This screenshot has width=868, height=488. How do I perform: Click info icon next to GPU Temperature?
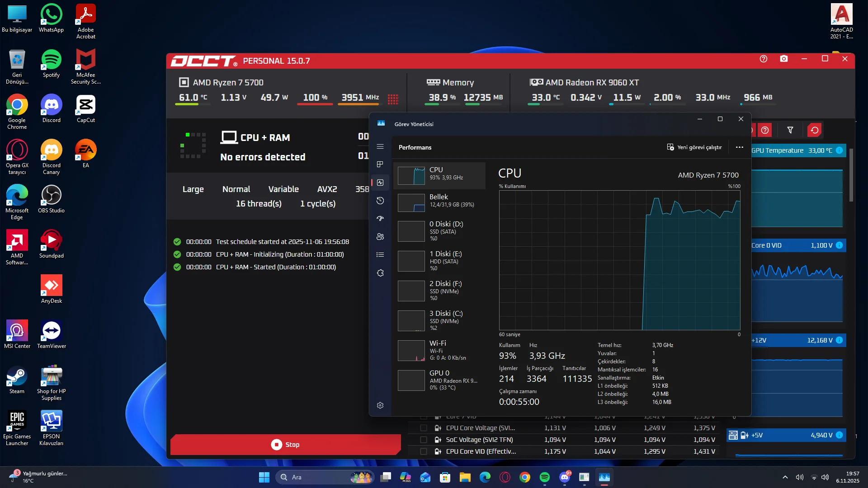pyautogui.click(x=840, y=150)
